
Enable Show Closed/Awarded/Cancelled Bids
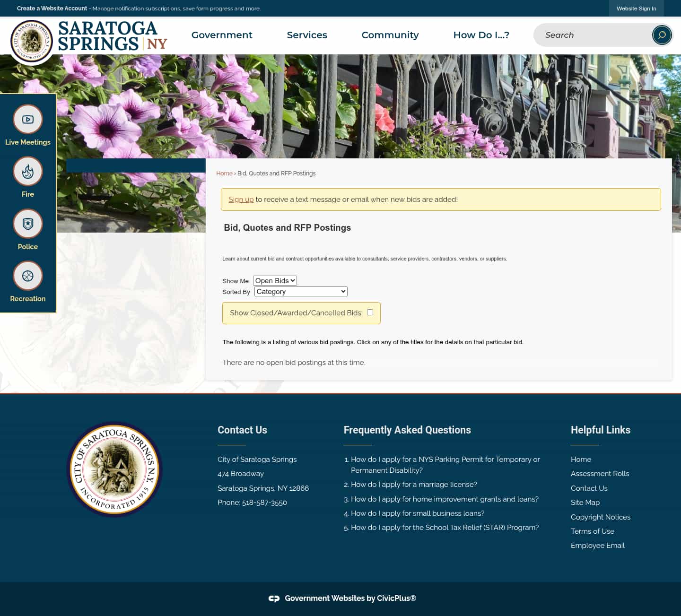coord(370,312)
